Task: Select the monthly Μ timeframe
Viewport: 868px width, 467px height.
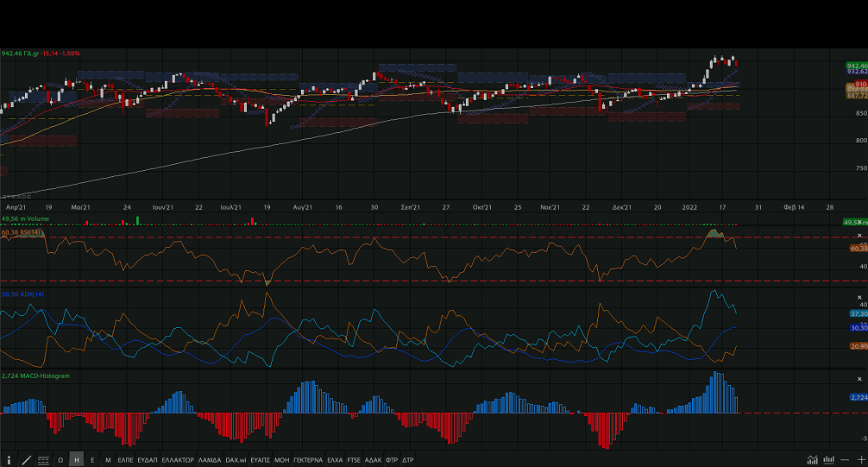Action: click(108, 460)
